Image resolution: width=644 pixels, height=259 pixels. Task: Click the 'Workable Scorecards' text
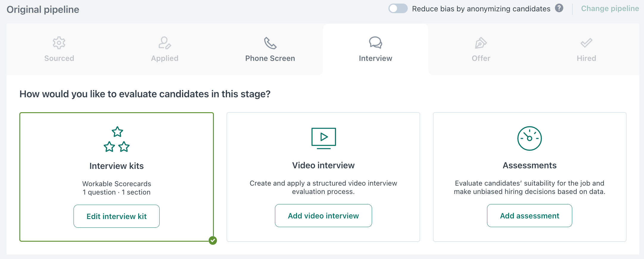point(116,184)
